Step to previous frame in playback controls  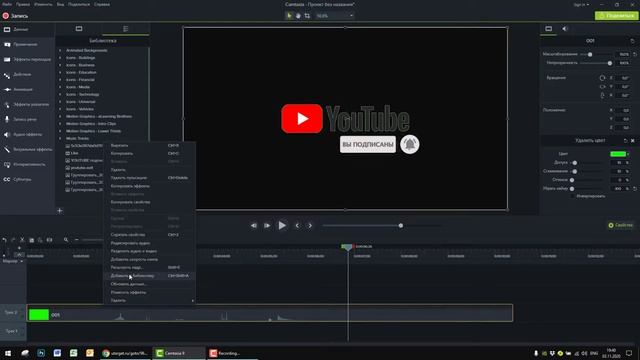tap(253, 225)
